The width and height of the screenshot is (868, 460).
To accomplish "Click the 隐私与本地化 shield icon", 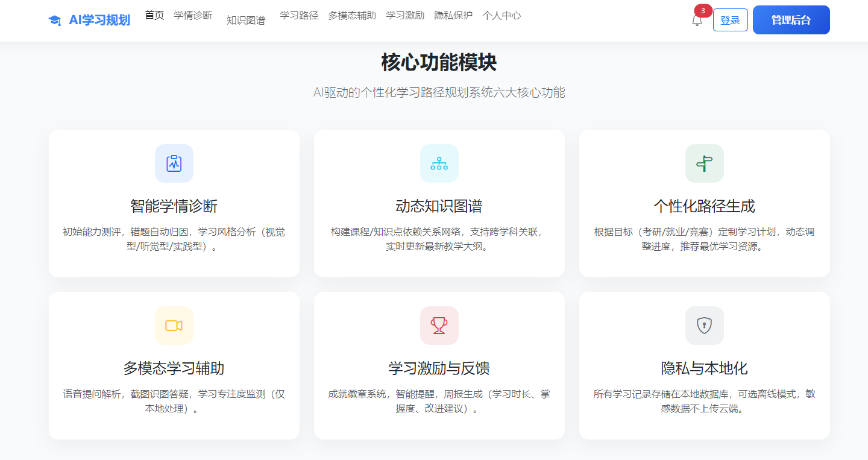I will pyautogui.click(x=705, y=326).
